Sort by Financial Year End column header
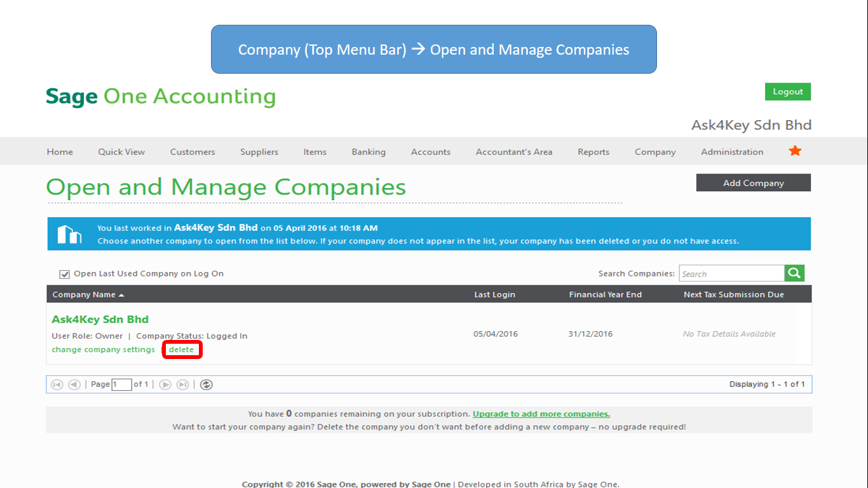This screenshot has height=488, width=868. point(606,295)
